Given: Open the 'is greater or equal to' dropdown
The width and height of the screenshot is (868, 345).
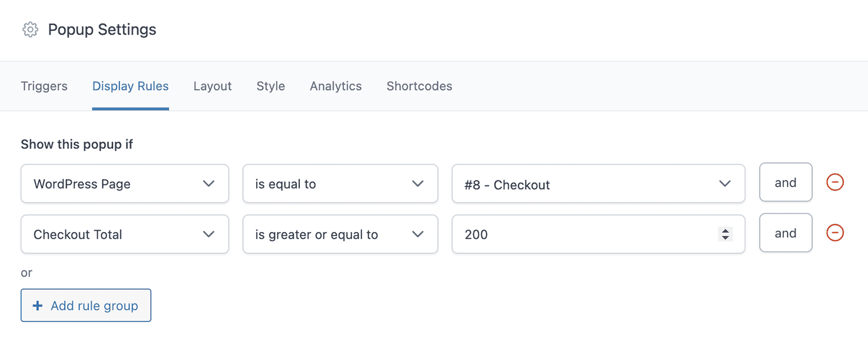Looking at the screenshot, I should pos(340,234).
